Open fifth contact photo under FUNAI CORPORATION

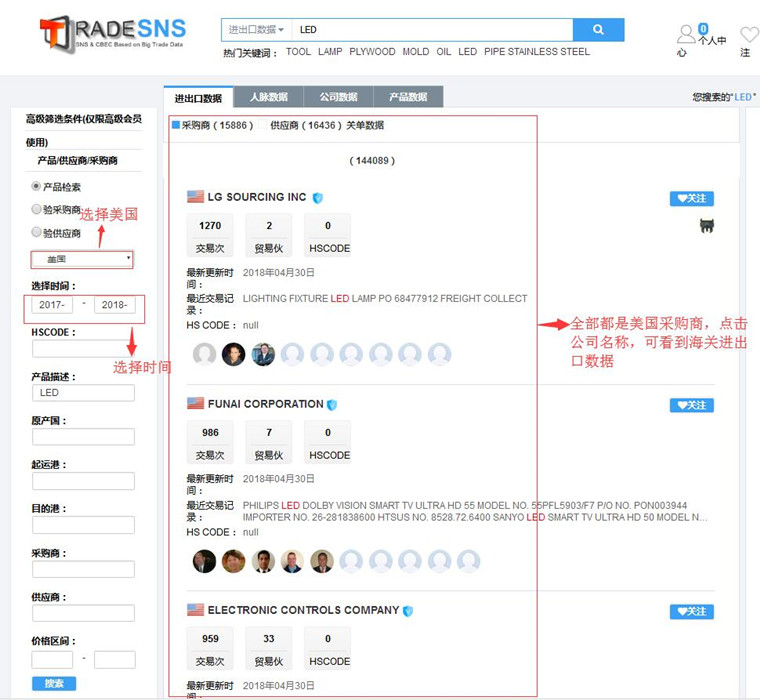click(x=322, y=561)
